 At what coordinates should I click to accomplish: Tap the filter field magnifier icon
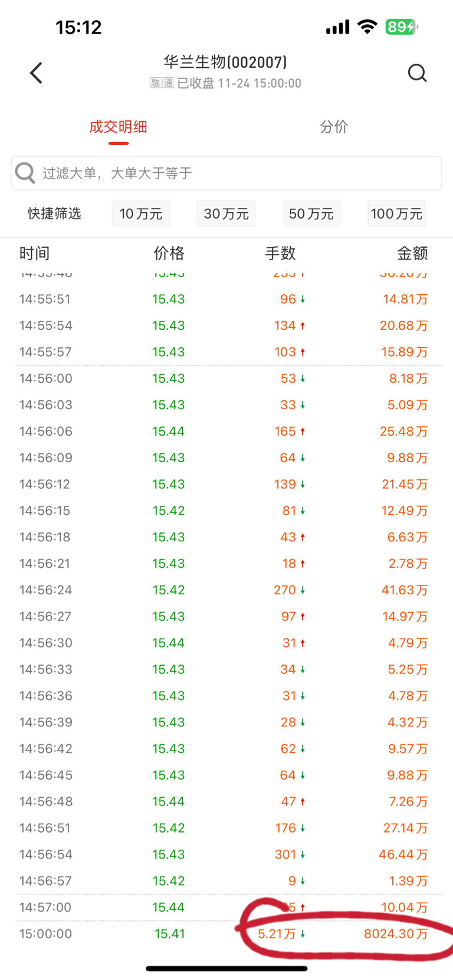tap(25, 173)
